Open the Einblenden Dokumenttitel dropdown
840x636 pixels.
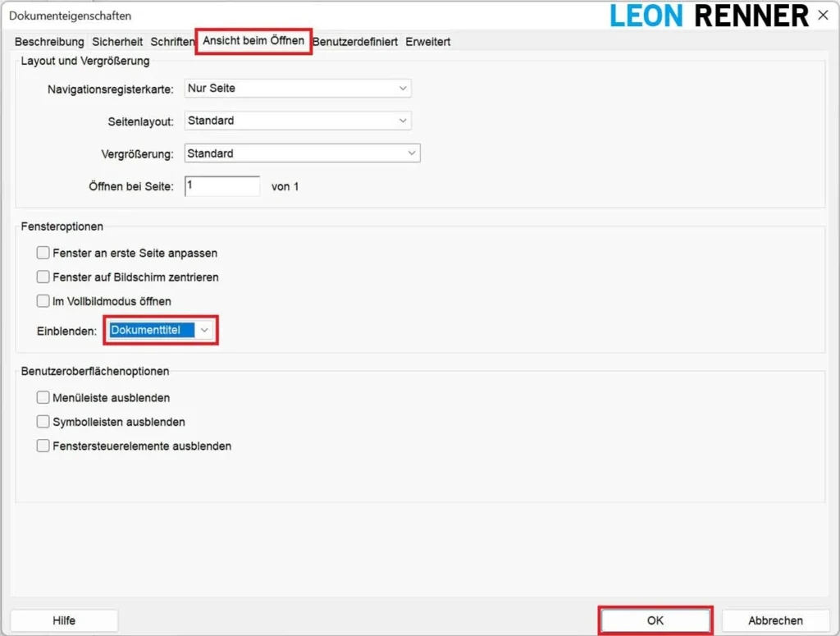click(161, 330)
